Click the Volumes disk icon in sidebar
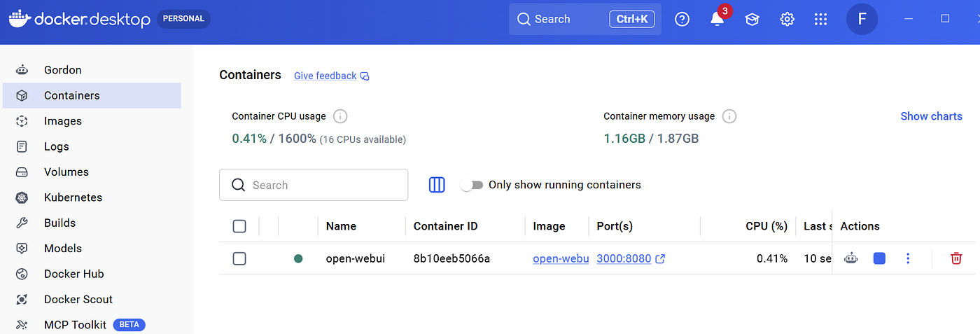 pos(22,172)
